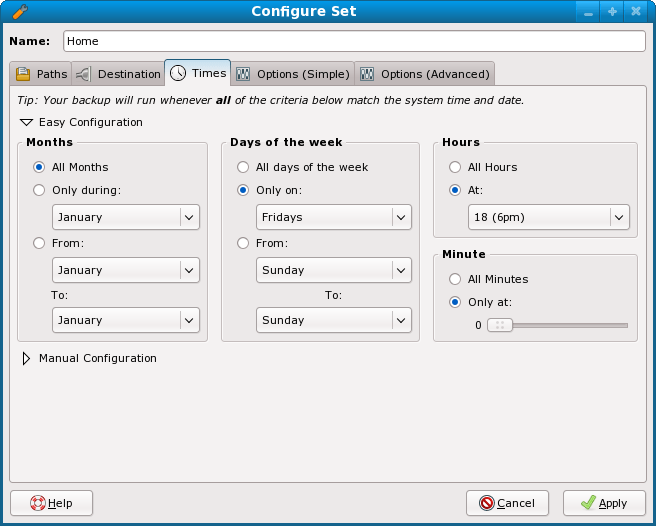Click the wrench icon in title bar
Viewport: 656px width, 526px height.
click(x=20, y=12)
